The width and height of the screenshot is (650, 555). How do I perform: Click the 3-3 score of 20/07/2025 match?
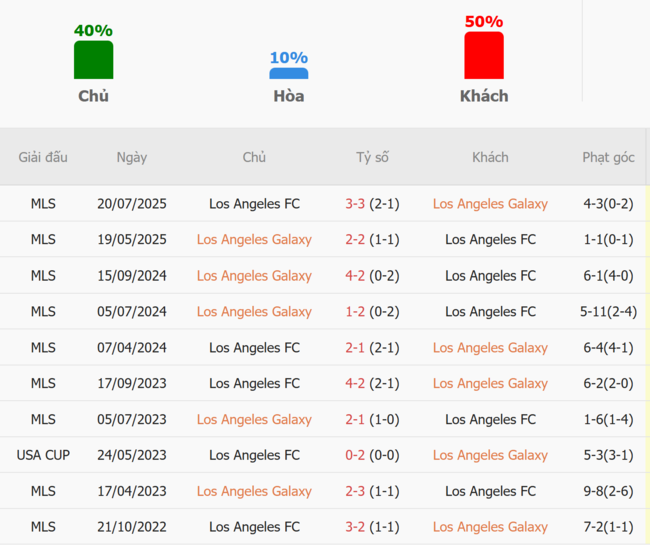tap(355, 204)
